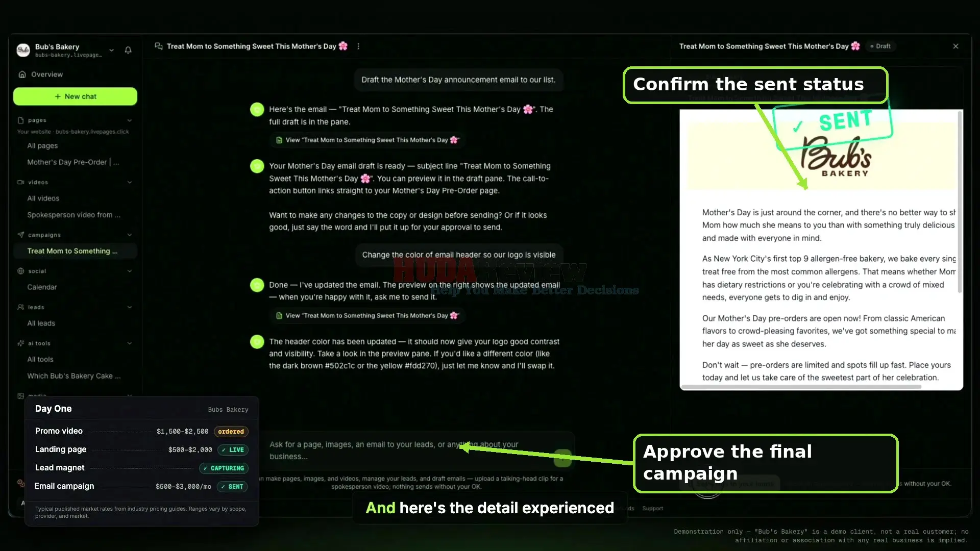
Task: Collapse the videos section
Action: [130, 182]
